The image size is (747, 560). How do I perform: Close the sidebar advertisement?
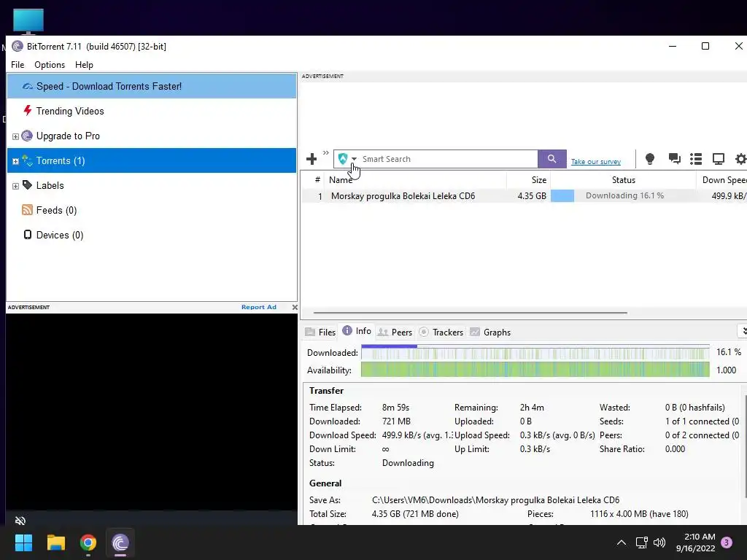point(295,307)
